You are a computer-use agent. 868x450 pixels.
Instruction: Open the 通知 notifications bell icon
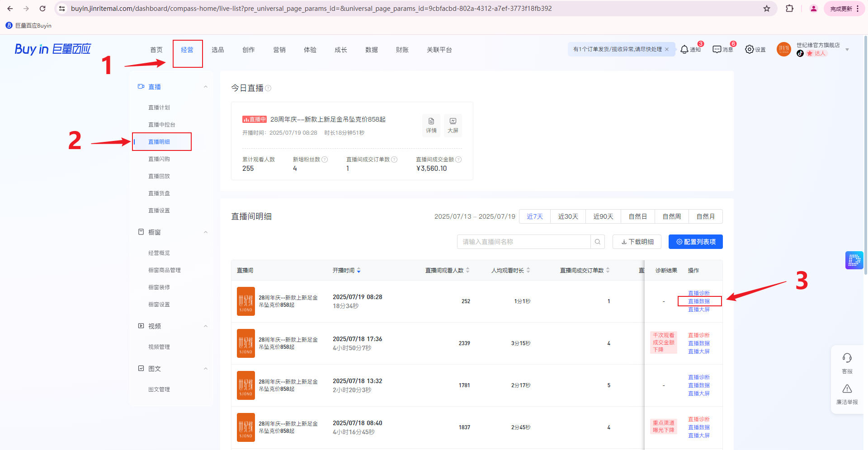(684, 49)
